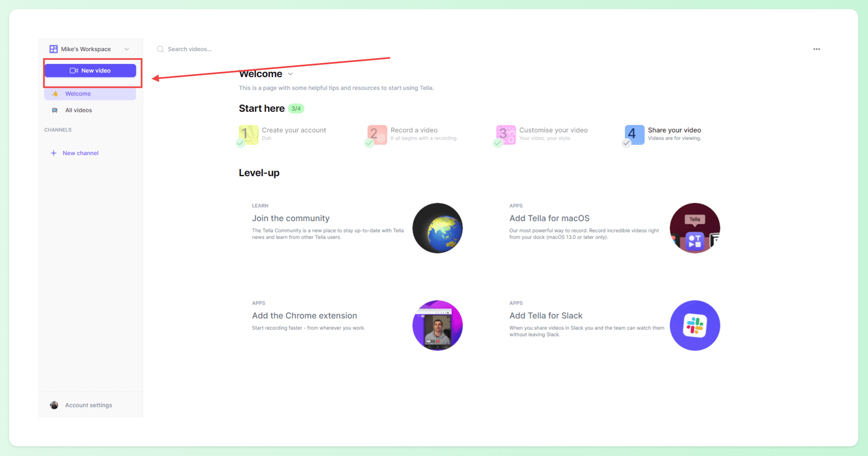Expand the Mike's Workspace dropdown chevron
Viewport: 868px width, 456px height.
tap(127, 49)
